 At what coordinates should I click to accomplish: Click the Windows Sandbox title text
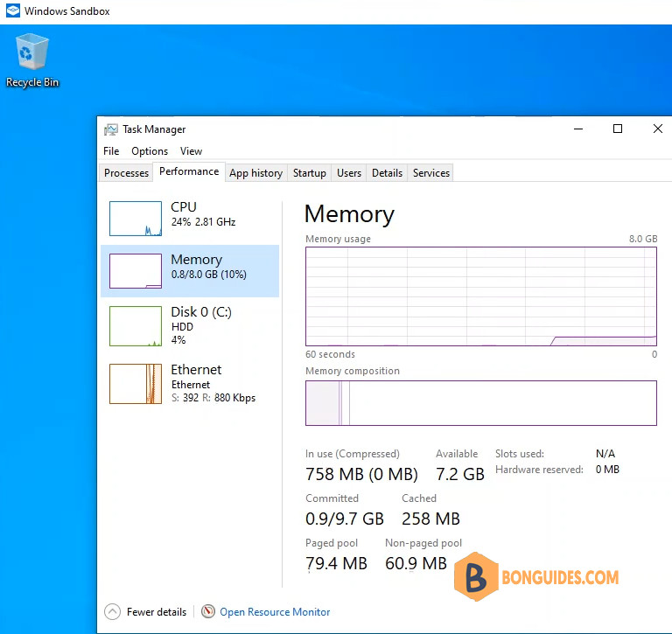coord(66,11)
